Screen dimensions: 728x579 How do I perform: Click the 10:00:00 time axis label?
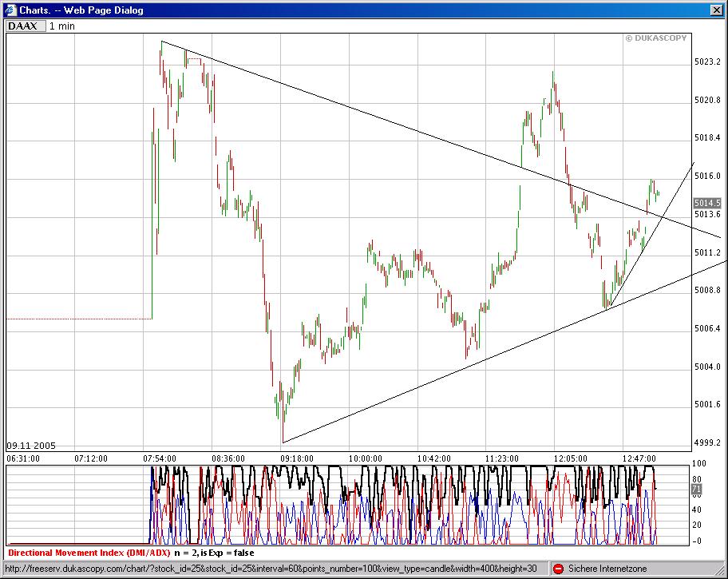pos(366,458)
